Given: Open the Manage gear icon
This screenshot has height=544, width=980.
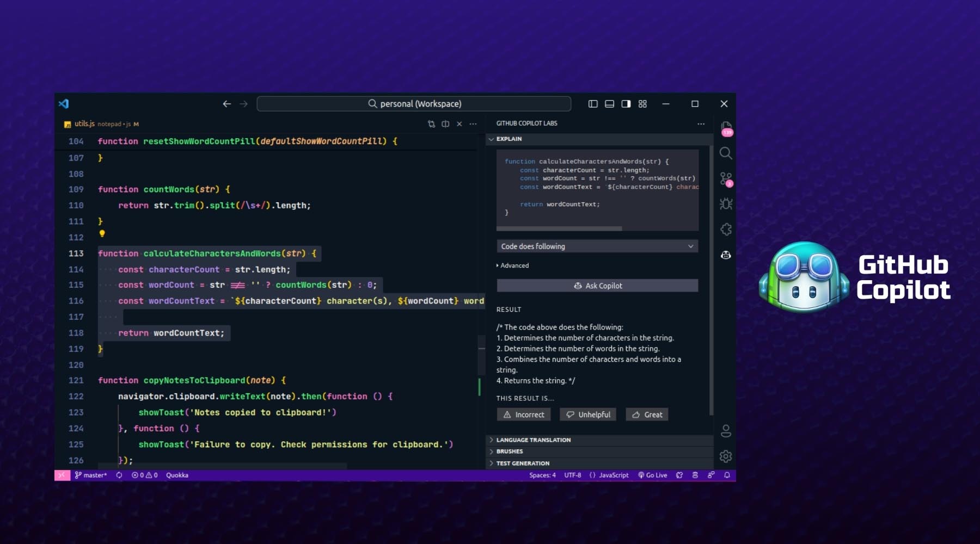Looking at the screenshot, I should coord(726,456).
